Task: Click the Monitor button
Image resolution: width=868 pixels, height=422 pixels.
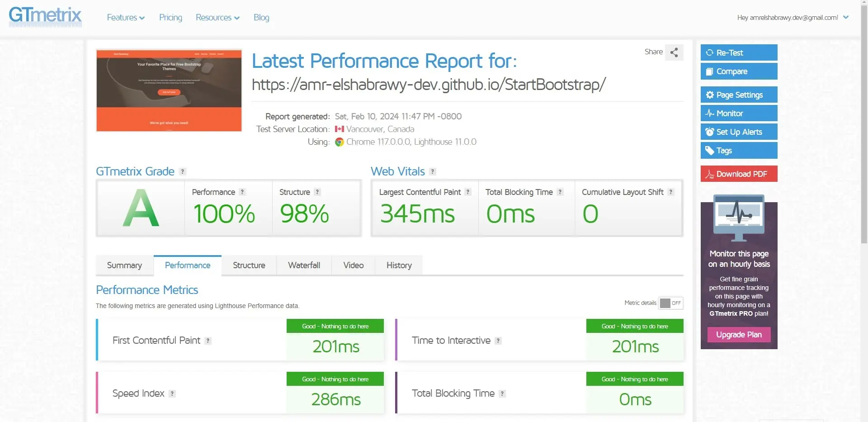Action: tap(739, 113)
